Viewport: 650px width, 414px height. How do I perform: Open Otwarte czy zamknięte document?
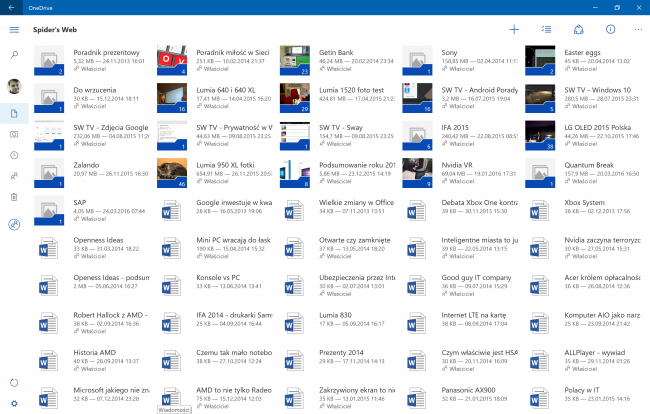pos(337,248)
